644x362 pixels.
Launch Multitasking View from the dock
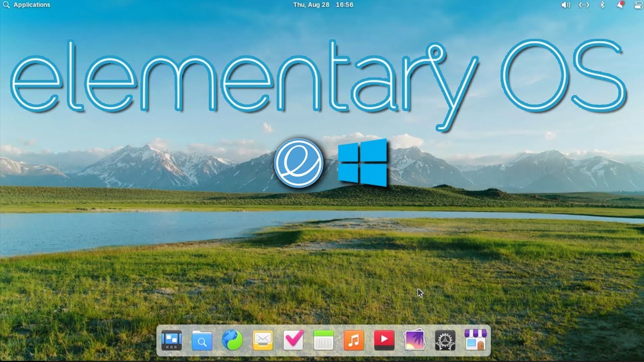[172, 340]
